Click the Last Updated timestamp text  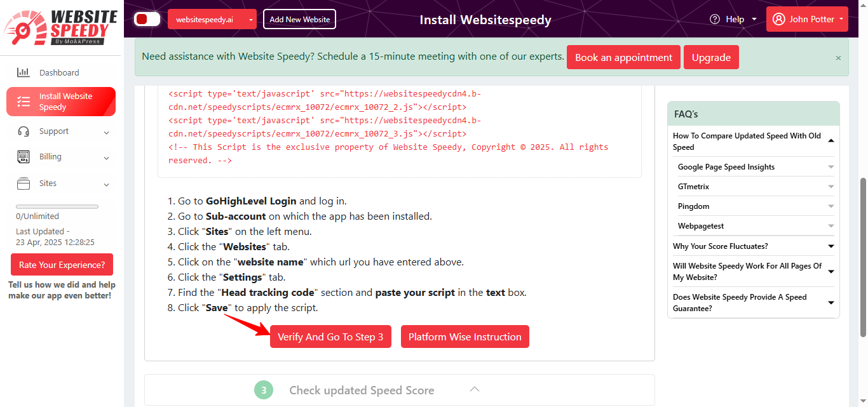(55, 237)
